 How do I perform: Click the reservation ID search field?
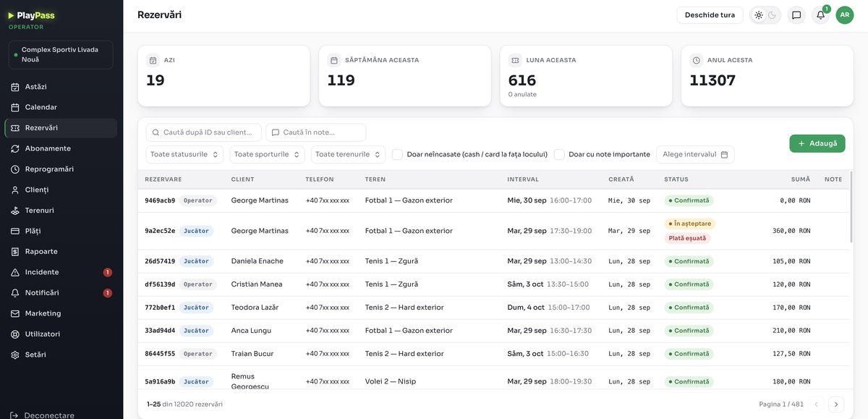tap(204, 132)
